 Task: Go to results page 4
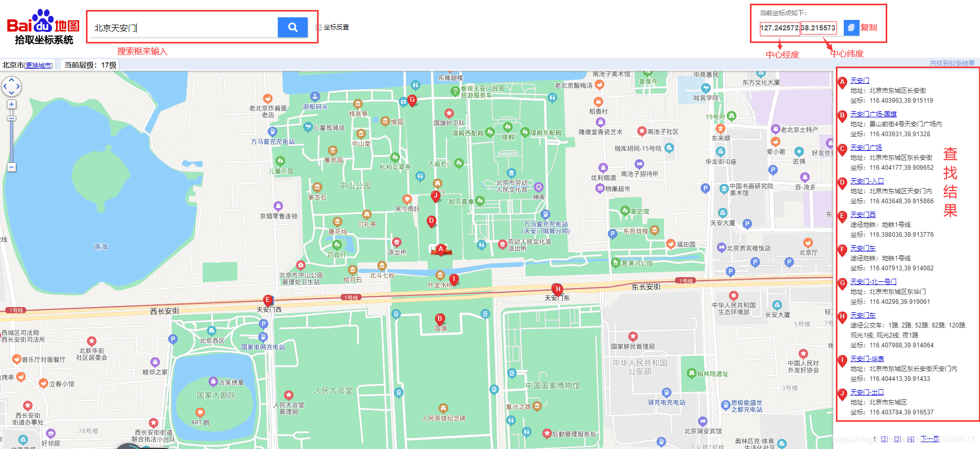[x=911, y=439]
